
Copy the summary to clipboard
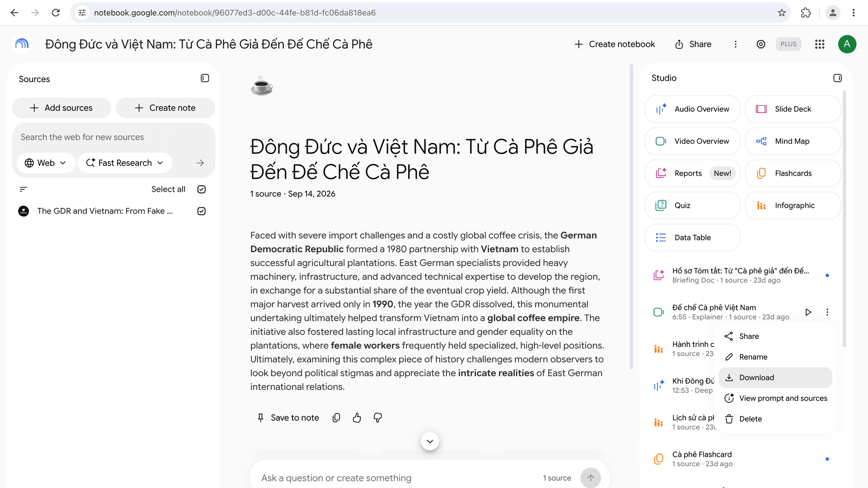(x=336, y=418)
